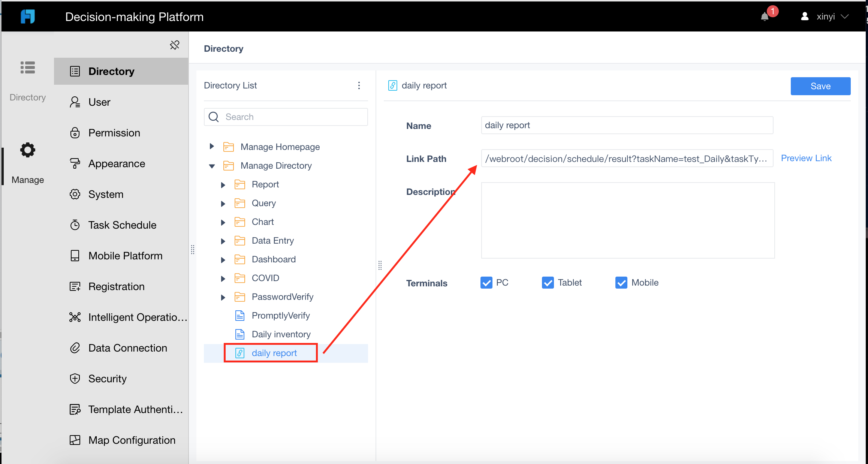Click the platform logo icon

tap(28, 16)
